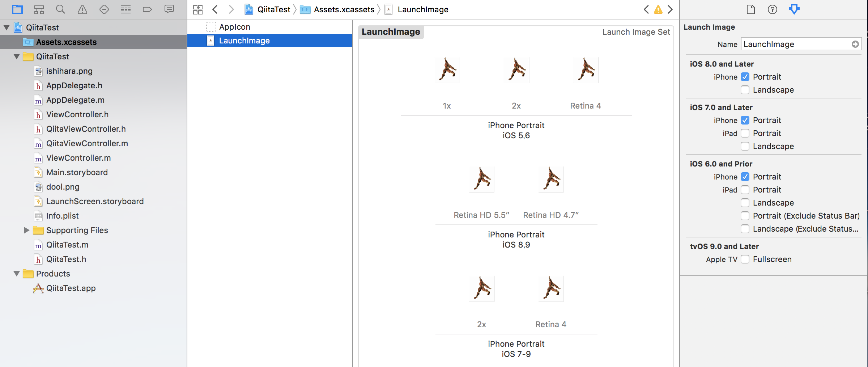Check iPad Portrait under iOS 7.0 and Later
The image size is (868, 367).
click(x=745, y=133)
